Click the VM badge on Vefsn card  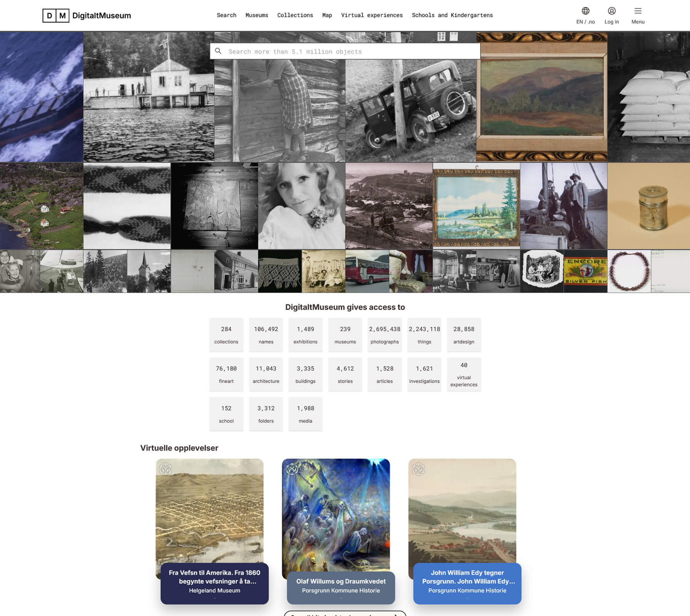coord(166,469)
